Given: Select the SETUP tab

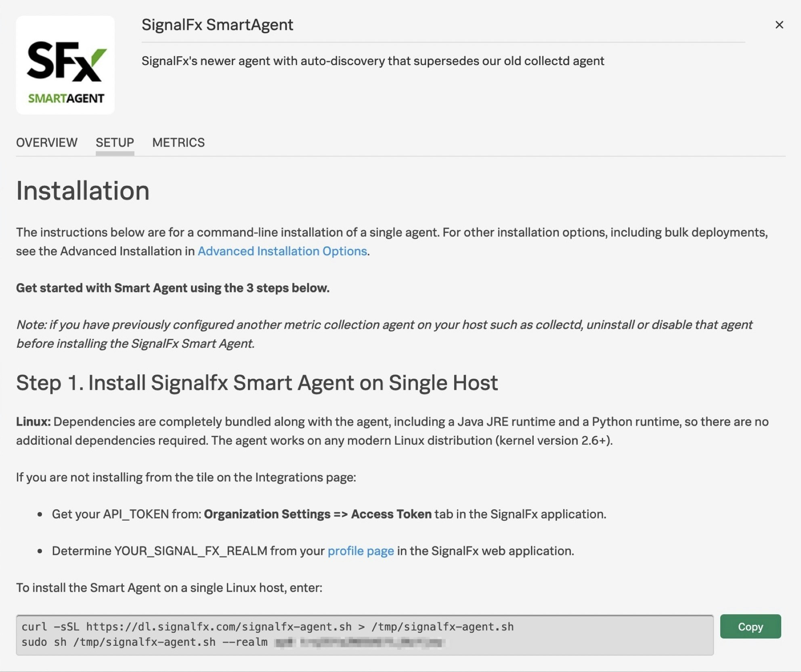Looking at the screenshot, I should coord(115,143).
